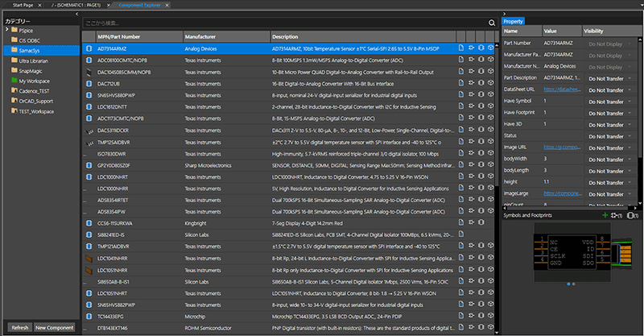
Task: Click symbol icon in TC14433EPG row
Action: click(x=471, y=316)
